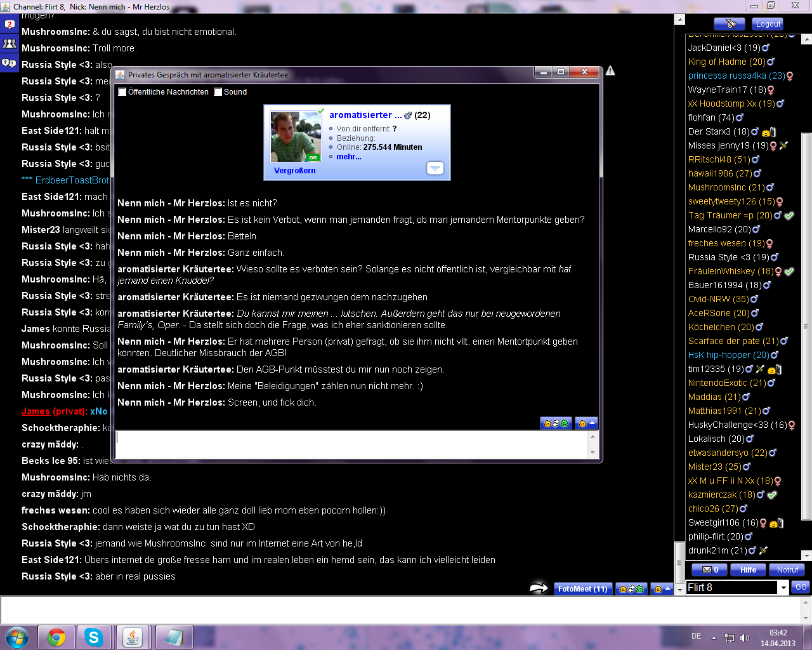This screenshot has width=812, height=650.
Task: Click the private chat message input field
Action: (x=352, y=444)
